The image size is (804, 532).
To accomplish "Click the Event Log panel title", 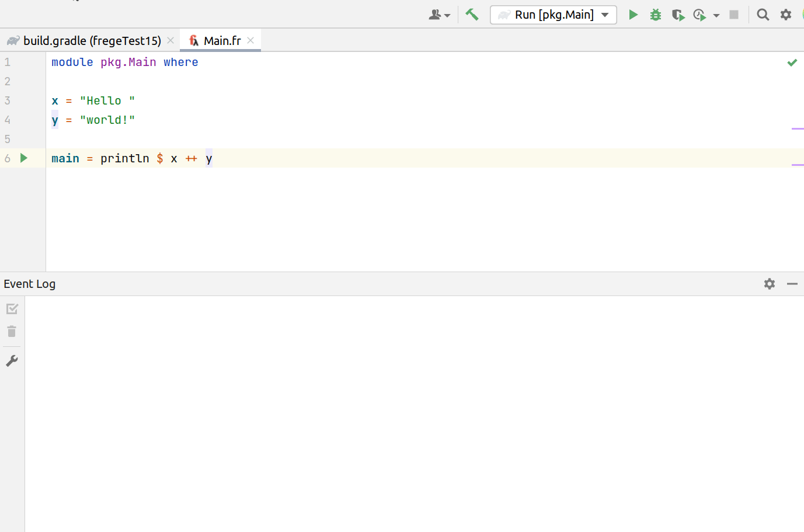I will [30, 284].
